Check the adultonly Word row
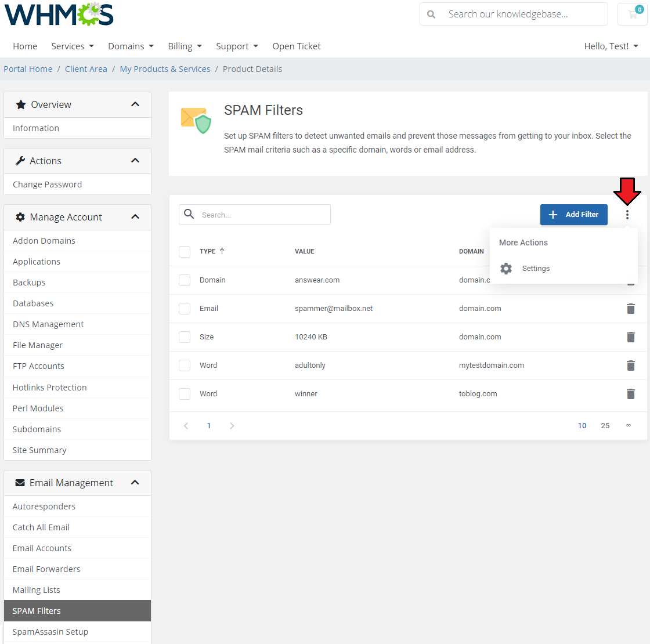650x644 pixels. coord(185,366)
